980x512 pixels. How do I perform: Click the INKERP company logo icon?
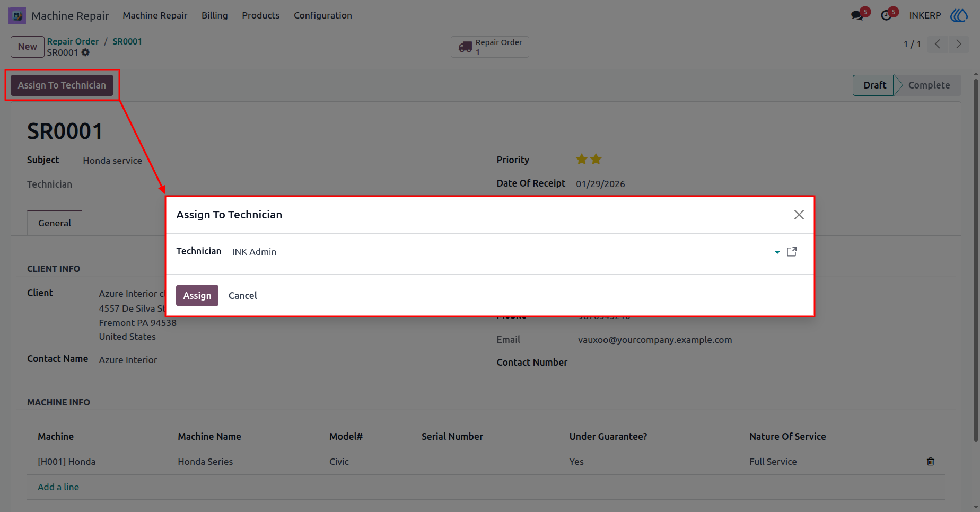pos(959,15)
